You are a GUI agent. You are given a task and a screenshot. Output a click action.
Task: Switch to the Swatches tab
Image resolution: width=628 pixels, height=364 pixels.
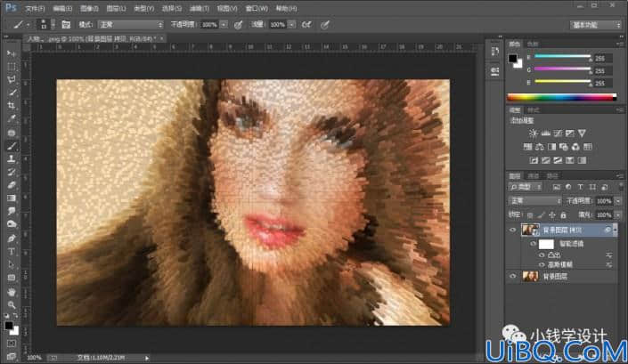[533, 44]
